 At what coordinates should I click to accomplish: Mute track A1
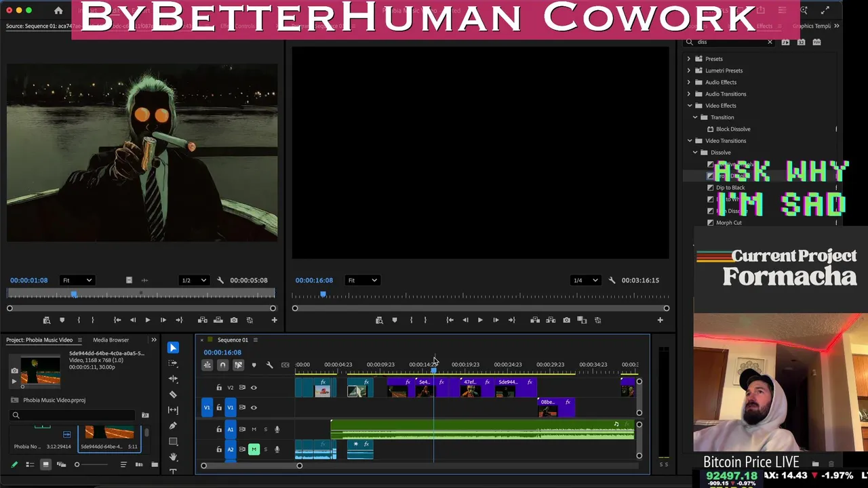[x=254, y=429]
